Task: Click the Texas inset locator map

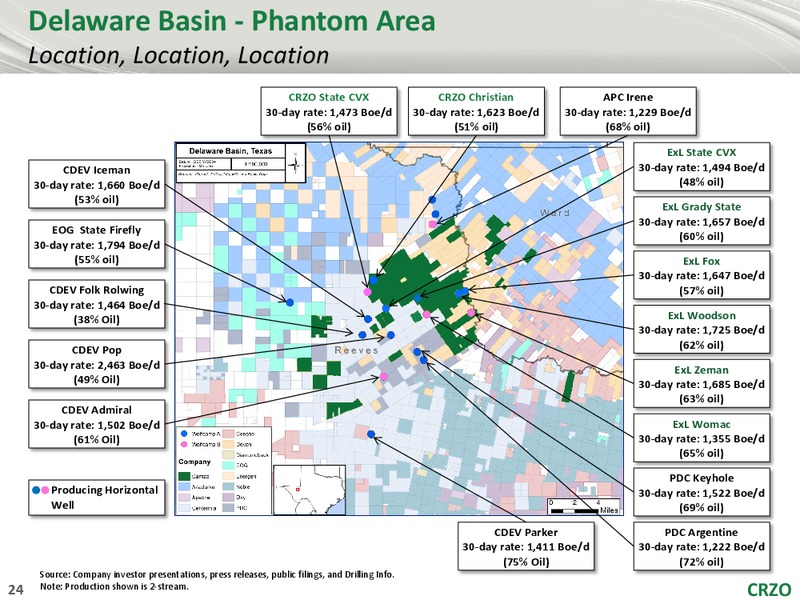Action: (x=310, y=489)
